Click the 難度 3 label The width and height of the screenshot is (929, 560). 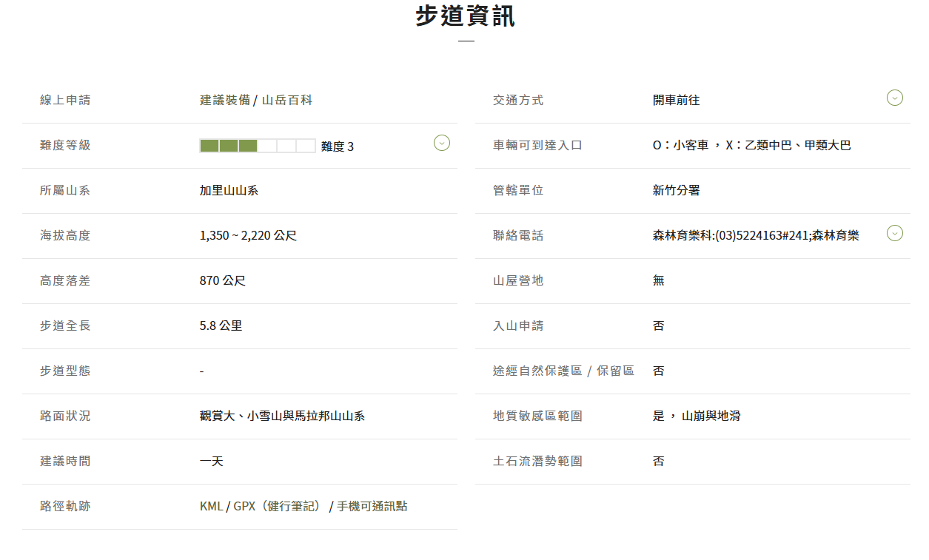click(338, 146)
